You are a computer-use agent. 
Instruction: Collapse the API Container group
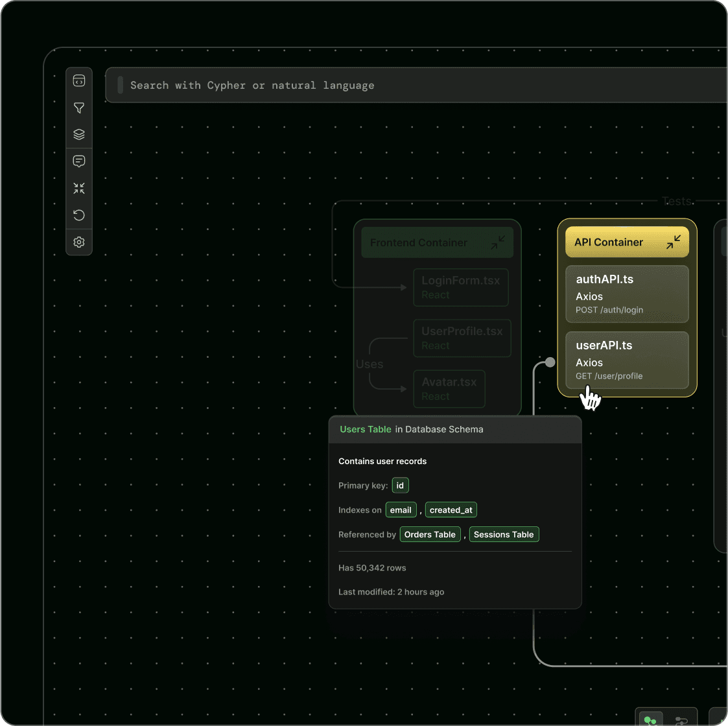673,242
